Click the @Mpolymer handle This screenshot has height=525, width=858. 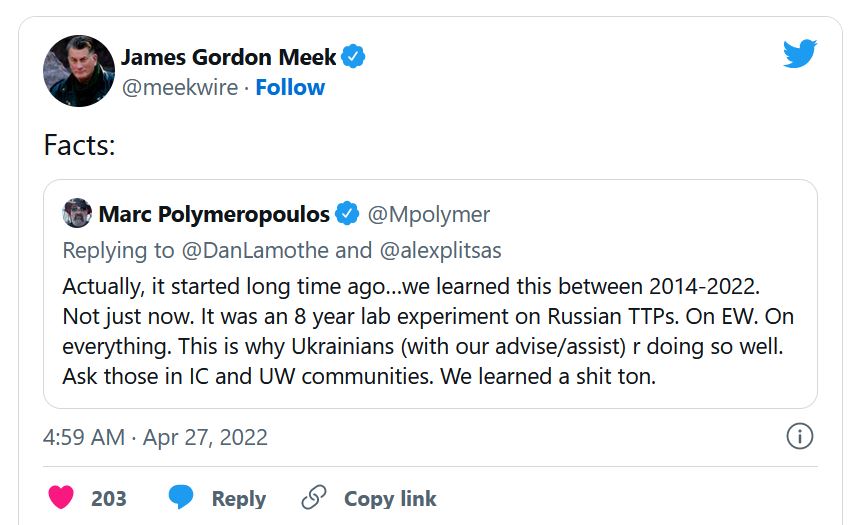coord(429,214)
